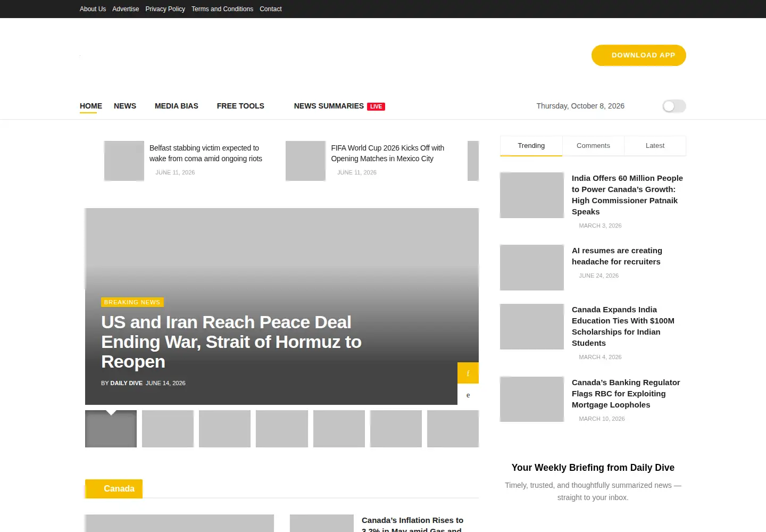
Task: Toggle the dark mode switch
Action: coord(674,106)
